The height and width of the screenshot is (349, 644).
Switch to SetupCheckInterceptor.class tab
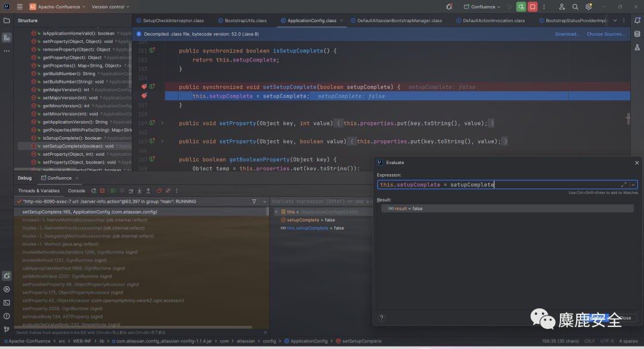(x=170, y=20)
